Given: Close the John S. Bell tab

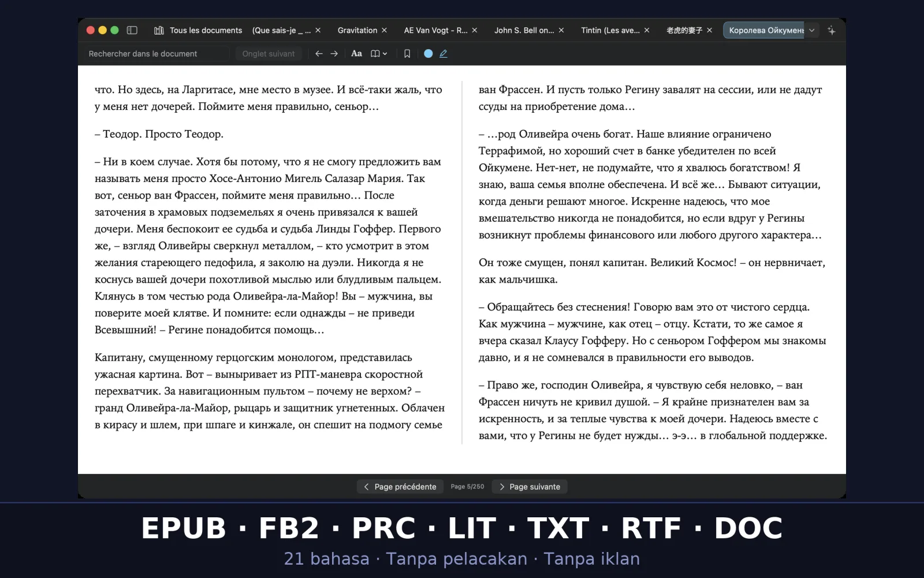Looking at the screenshot, I should tap(561, 30).
